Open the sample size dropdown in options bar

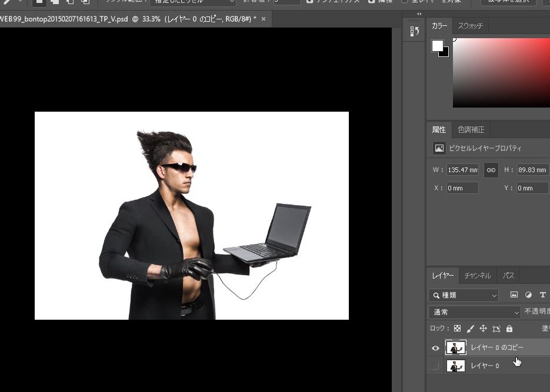194,2
